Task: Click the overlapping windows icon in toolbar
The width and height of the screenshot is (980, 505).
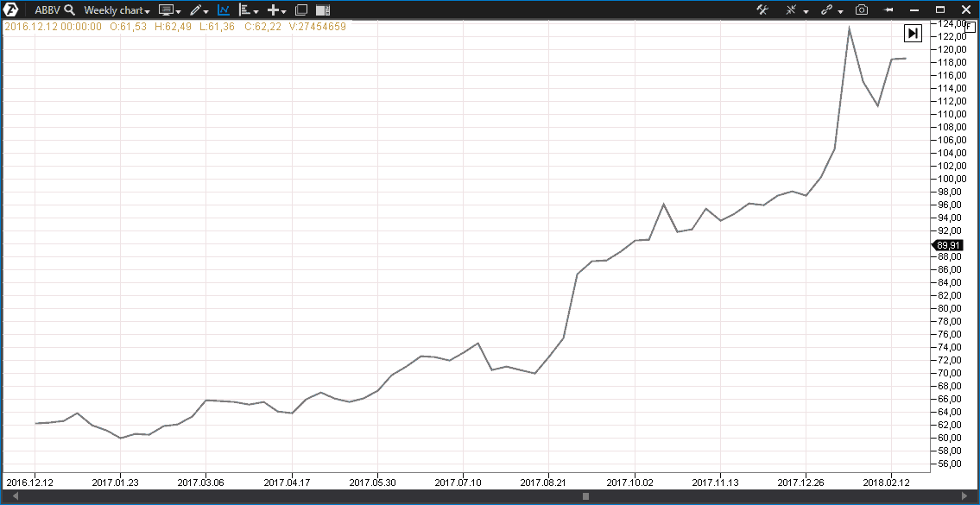Action: click(300, 10)
